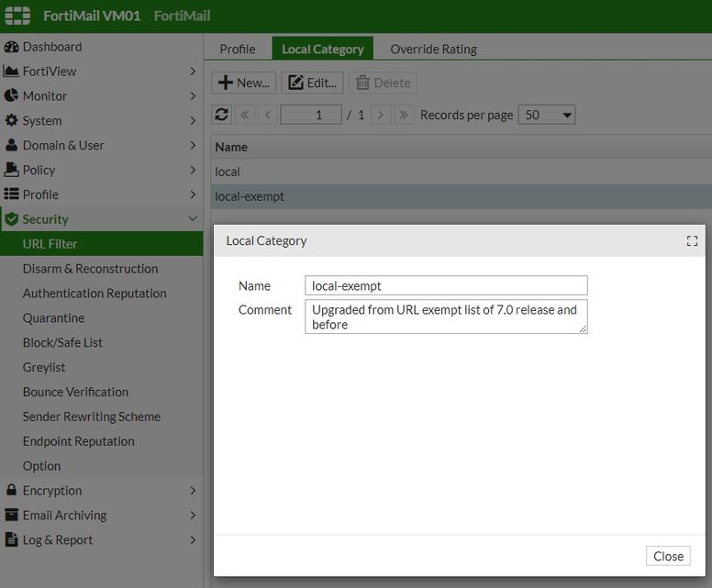The height and width of the screenshot is (588, 712).
Task: Maximize the Local Category dialog
Action: pyautogui.click(x=692, y=240)
